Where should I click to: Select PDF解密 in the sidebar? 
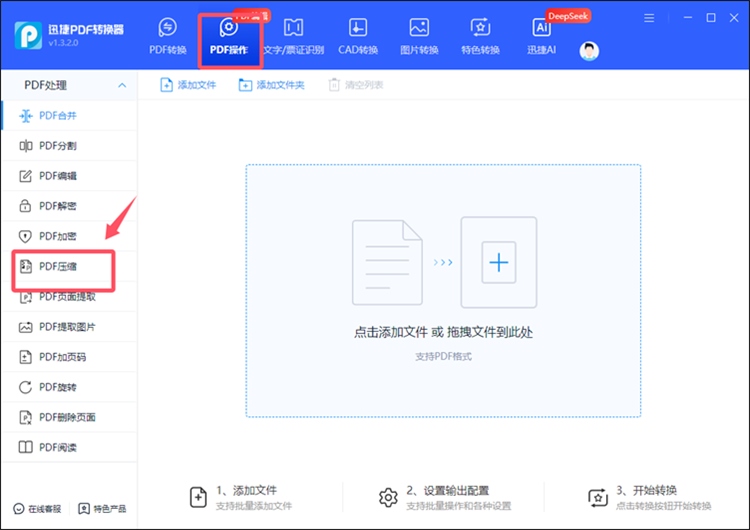point(69,206)
